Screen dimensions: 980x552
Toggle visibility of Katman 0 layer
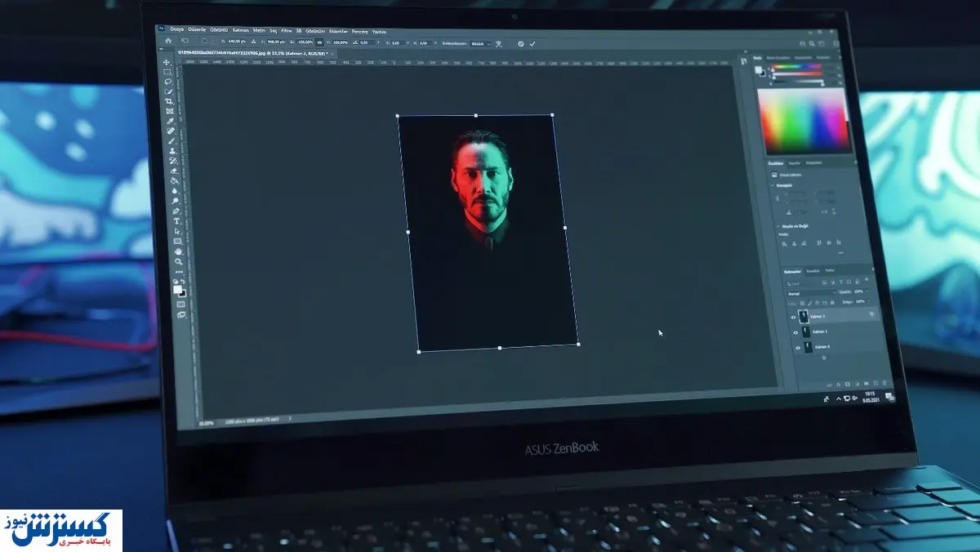pos(798,348)
